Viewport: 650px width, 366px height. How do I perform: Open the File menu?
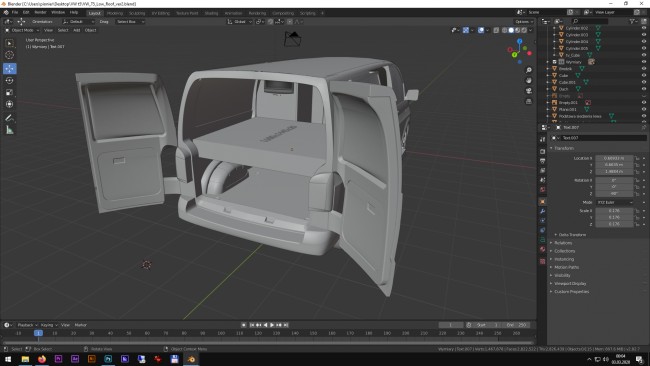click(x=15, y=12)
